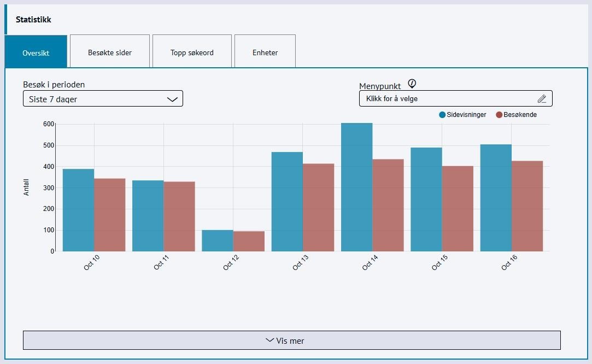Open the Topp søkeord tab
Screen dimensions: 592x364
click(192, 52)
